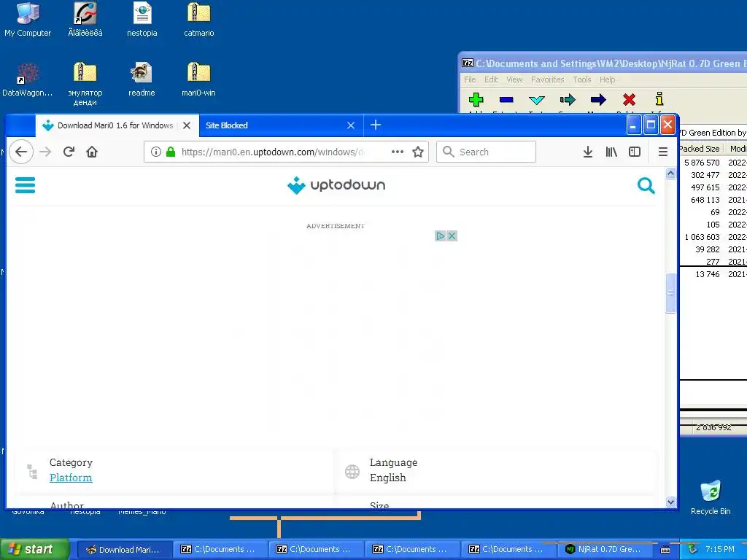Open the эмулятор денди archive icon

pyautogui.click(x=85, y=84)
